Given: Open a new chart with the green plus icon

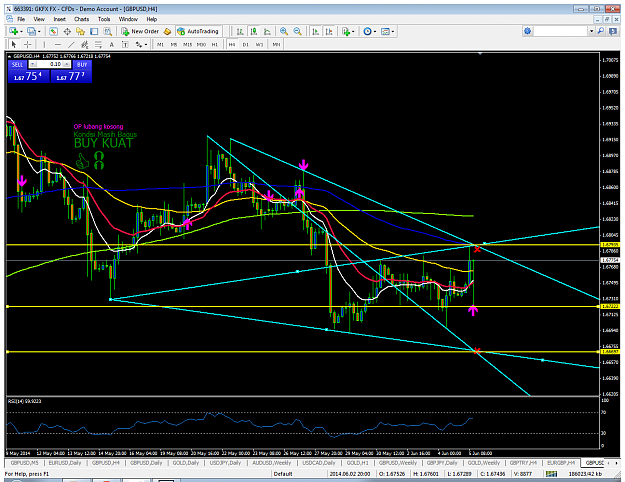Looking at the screenshot, I should tap(14, 31).
